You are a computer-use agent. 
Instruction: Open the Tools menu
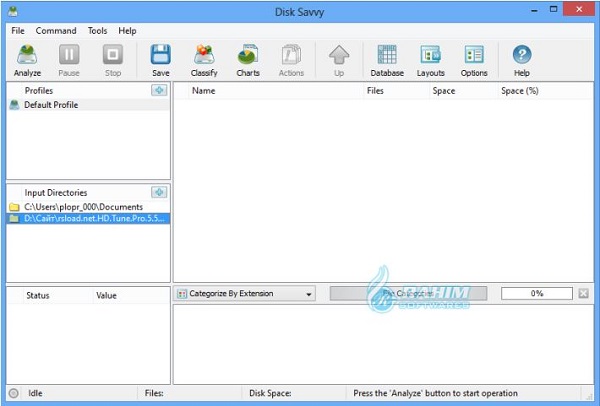click(x=97, y=31)
